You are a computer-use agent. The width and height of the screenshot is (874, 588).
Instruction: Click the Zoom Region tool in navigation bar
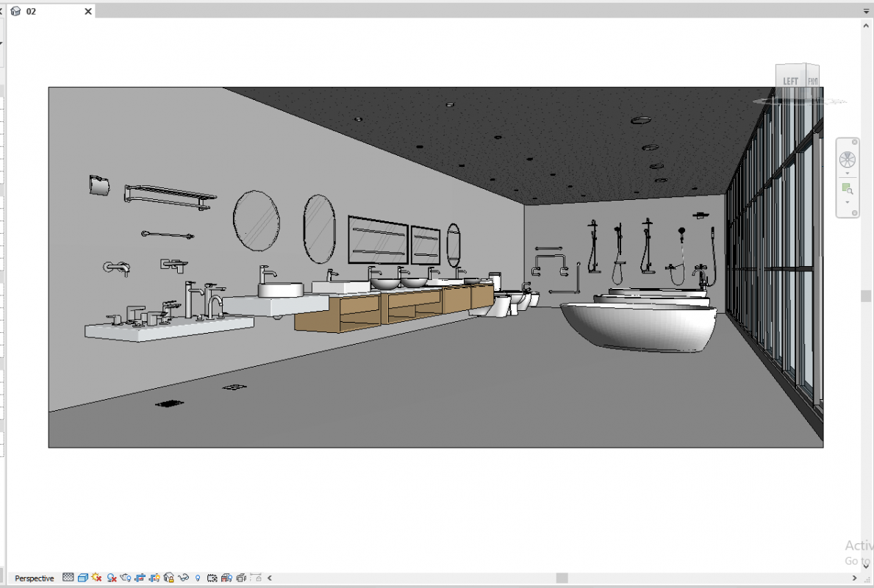coord(848,189)
